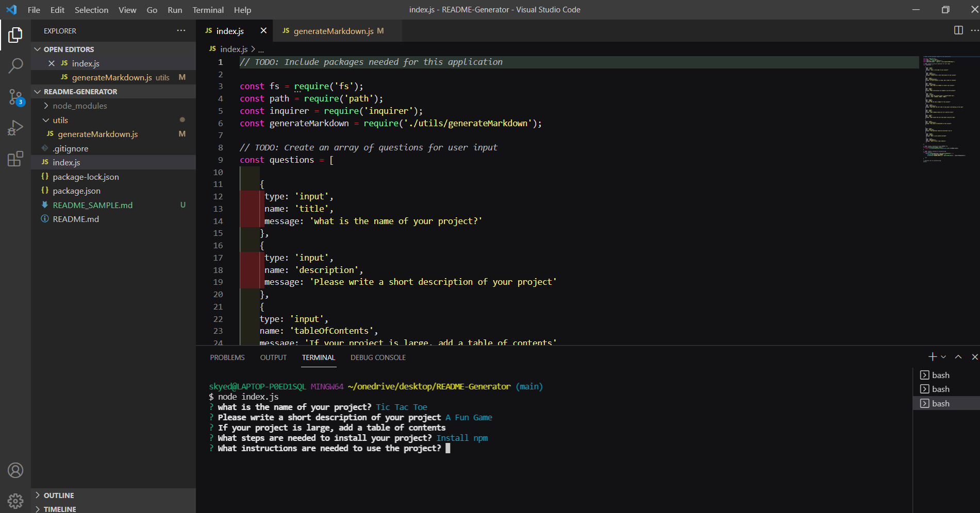Switch to the DEBUG CONSOLE tab
This screenshot has height=513, width=980.
pos(378,357)
